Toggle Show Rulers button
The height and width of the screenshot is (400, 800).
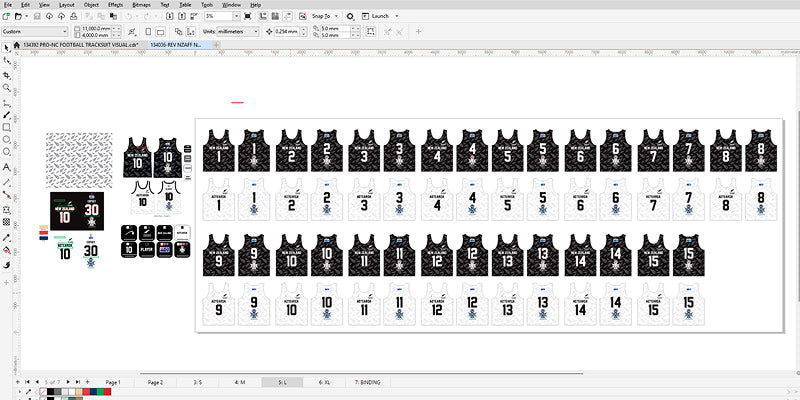[262, 16]
